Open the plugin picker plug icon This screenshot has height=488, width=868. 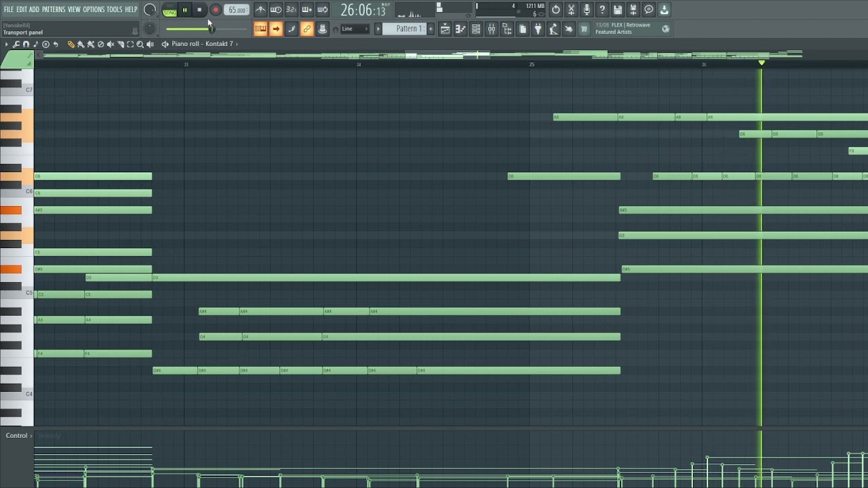pyautogui.click(x=538, y=28)
